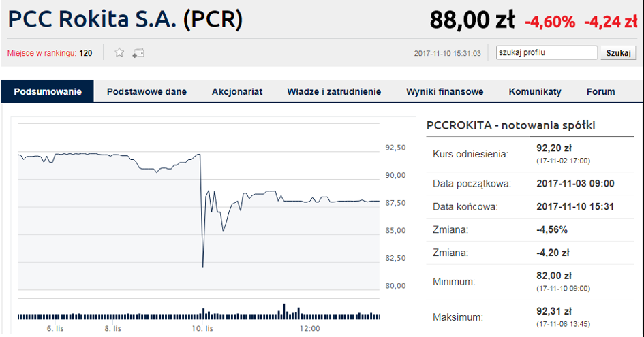Click the PCCROKITA notowania spółki heading
Viewport: 644px width, 337px height.
click(511, 125)
